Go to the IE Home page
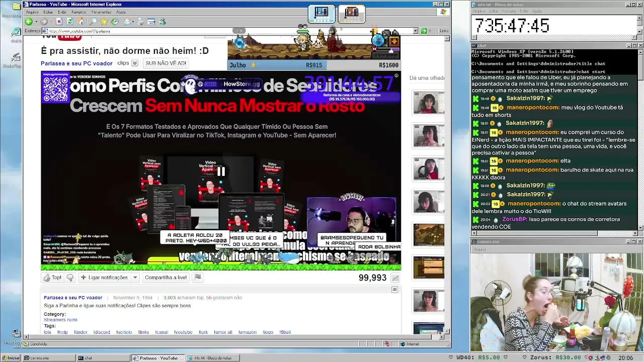 tap(80, 22)
